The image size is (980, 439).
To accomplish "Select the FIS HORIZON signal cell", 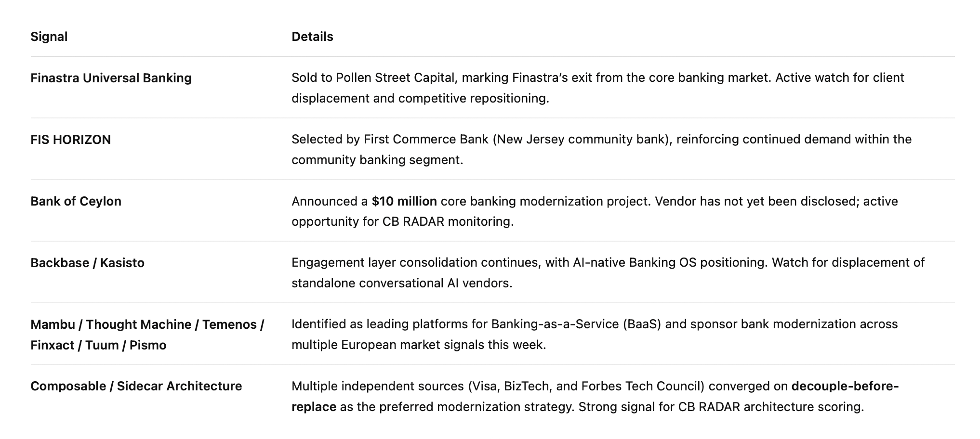I will 70,140.
